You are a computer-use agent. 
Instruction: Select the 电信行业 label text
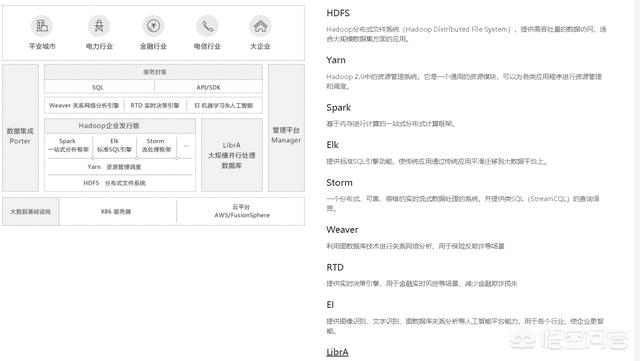click(207, 46)
